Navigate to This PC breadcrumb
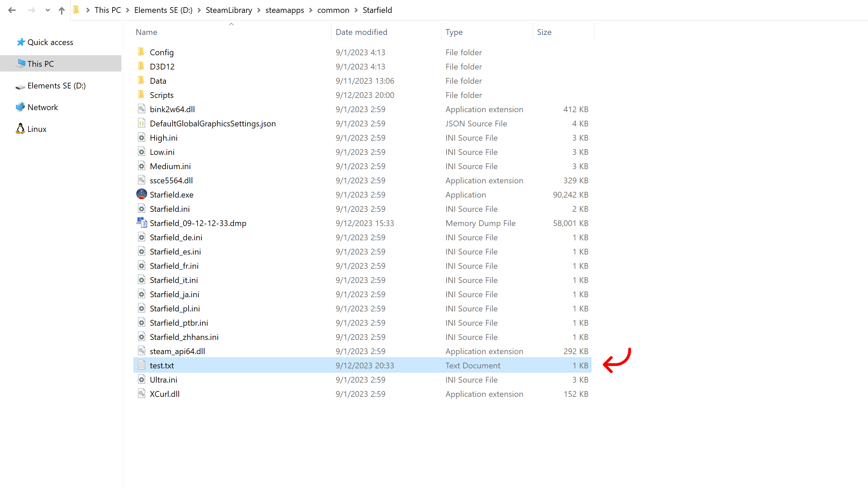 click(108, 10)
